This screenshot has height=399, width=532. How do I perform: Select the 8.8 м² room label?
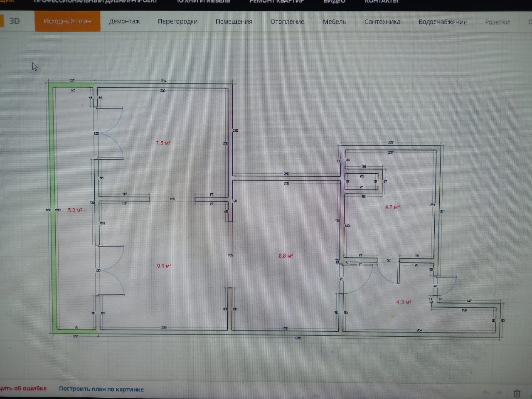pyautogui.click(x=286, y=256)
